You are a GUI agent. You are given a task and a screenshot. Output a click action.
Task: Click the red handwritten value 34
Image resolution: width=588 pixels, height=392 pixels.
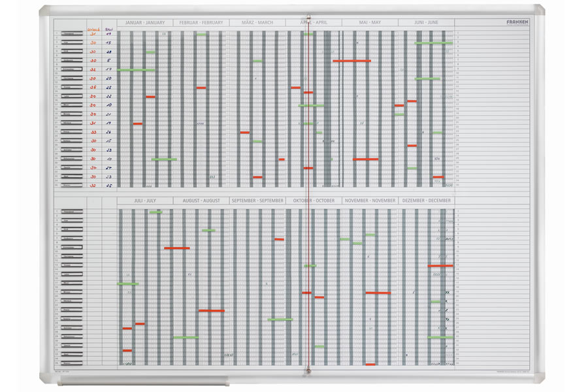[x=93, y=168]
